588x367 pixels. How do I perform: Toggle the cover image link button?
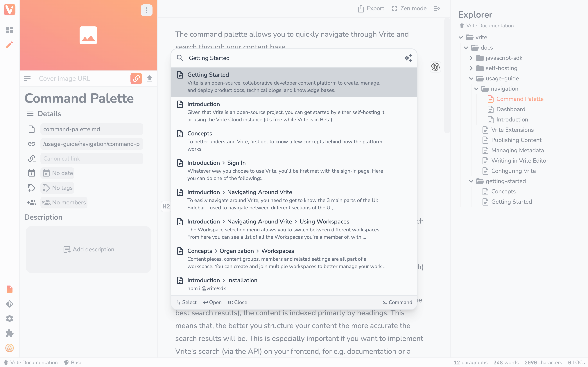coord(136,79)
